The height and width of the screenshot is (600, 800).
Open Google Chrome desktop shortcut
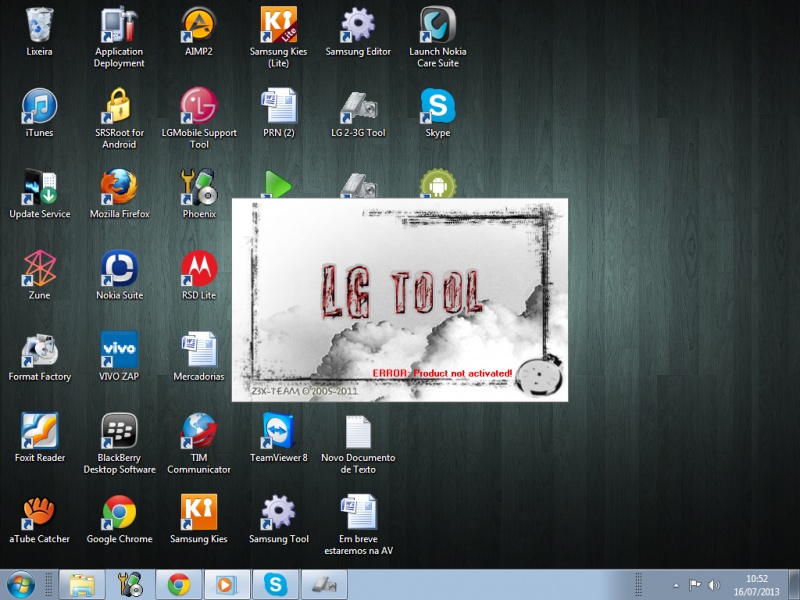(x=119, y=518)
